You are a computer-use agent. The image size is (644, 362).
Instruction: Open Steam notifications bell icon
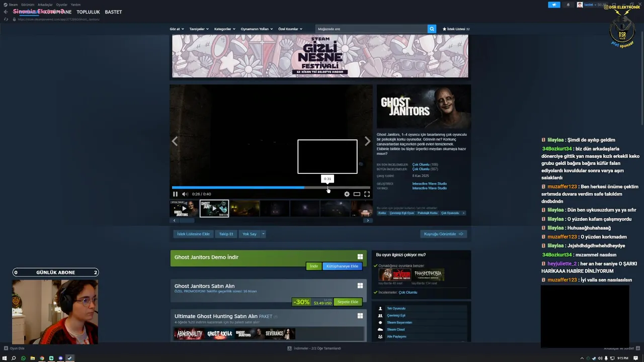[x=569, y=5]
